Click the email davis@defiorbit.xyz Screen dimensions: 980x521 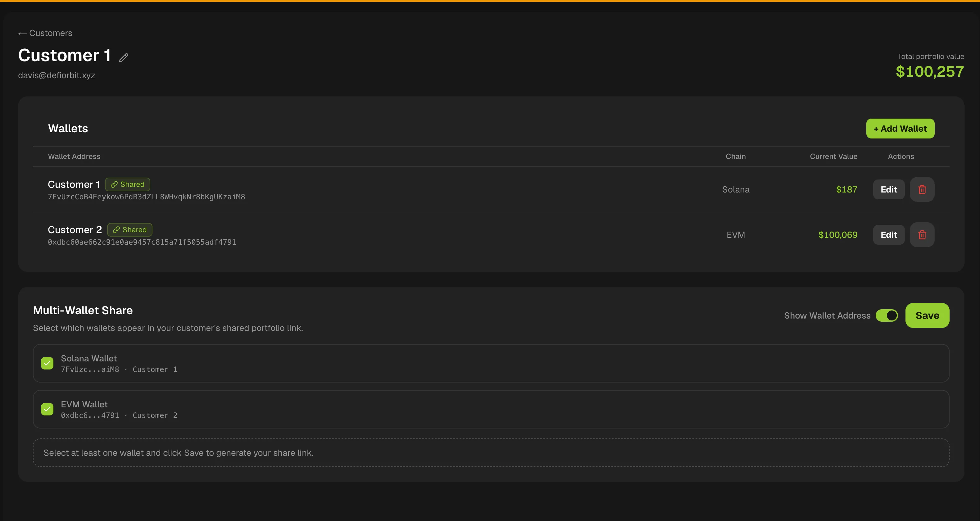tap(57, 75)
